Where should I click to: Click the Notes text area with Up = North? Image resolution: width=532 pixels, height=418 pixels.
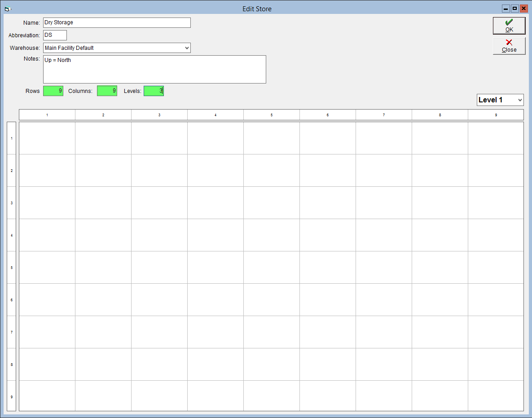click(154, 69)
